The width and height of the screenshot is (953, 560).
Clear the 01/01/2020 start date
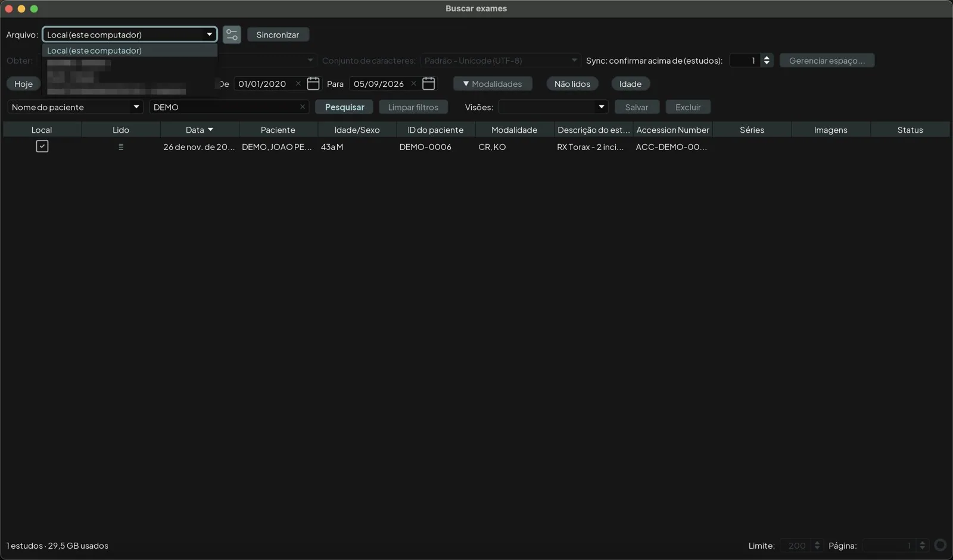click(298, 83)
